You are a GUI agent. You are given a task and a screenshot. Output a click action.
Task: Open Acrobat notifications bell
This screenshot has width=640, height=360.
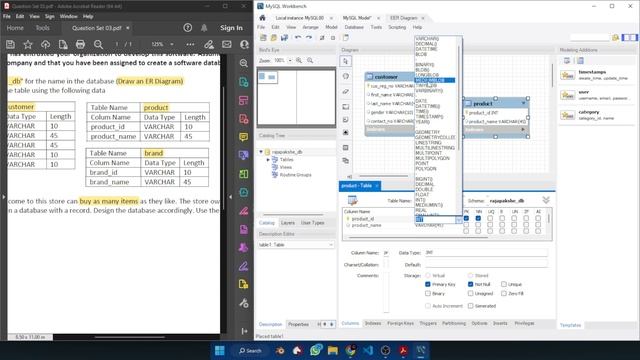(x=204, y=28)
